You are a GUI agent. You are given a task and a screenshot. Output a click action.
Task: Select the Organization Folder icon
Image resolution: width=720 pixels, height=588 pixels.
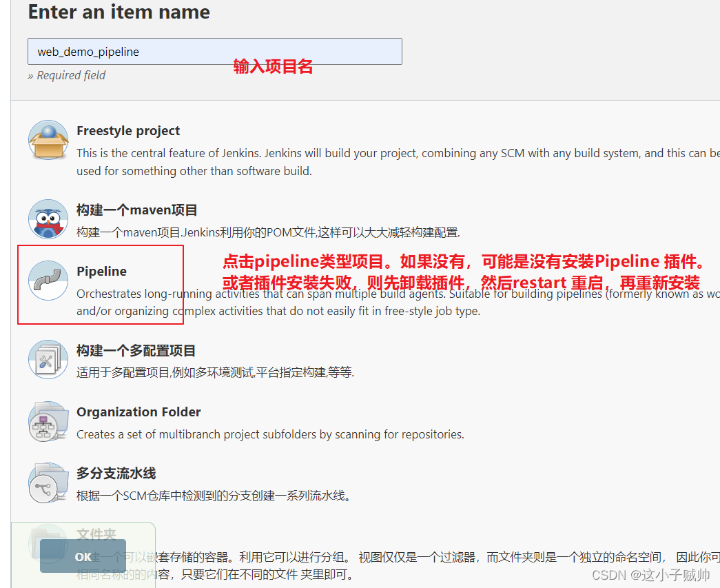[48, 421]
